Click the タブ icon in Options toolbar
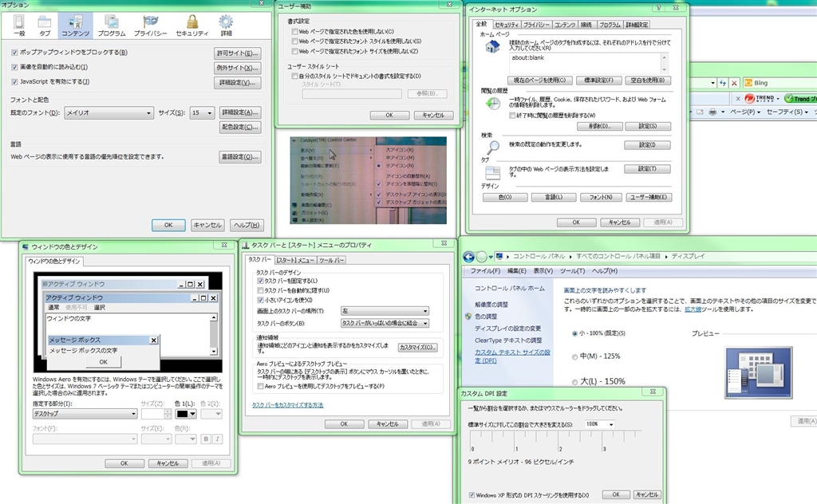 pyautogui.click(x=44, y=25)
